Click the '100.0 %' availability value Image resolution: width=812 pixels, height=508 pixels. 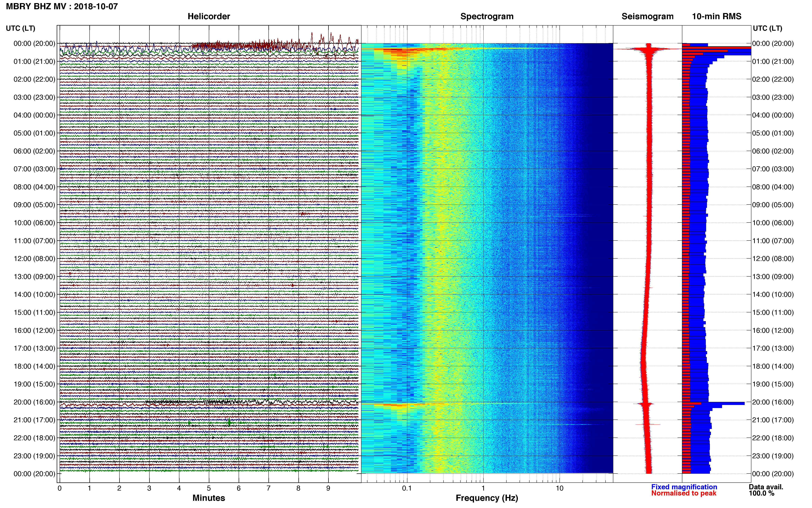[x=762, y=493]
